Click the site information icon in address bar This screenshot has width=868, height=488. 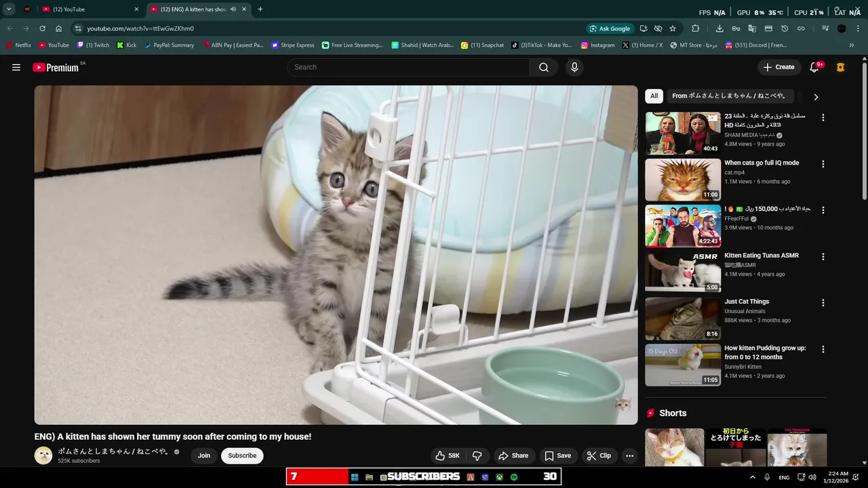tap(78, 28)
